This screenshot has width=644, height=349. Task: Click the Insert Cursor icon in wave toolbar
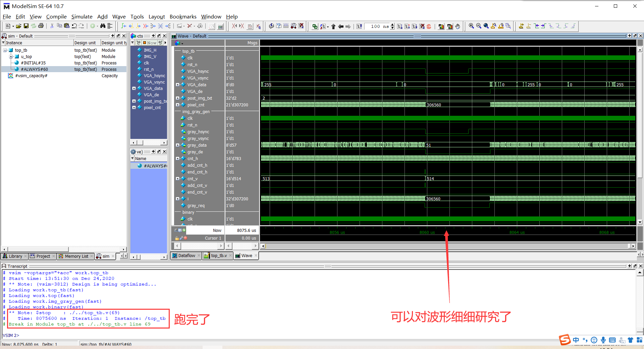pyautogui.click(x=521, y=26)
